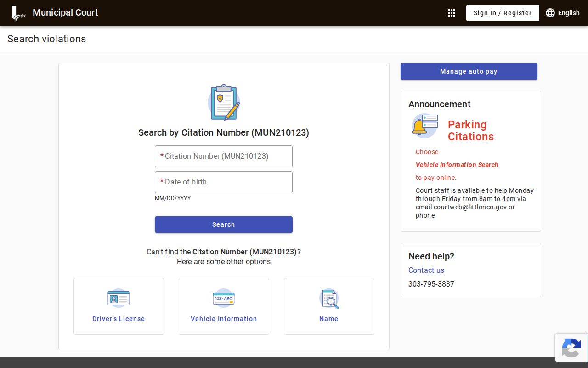Click the Vehicle Information Search announcement text

coord(457,165)
